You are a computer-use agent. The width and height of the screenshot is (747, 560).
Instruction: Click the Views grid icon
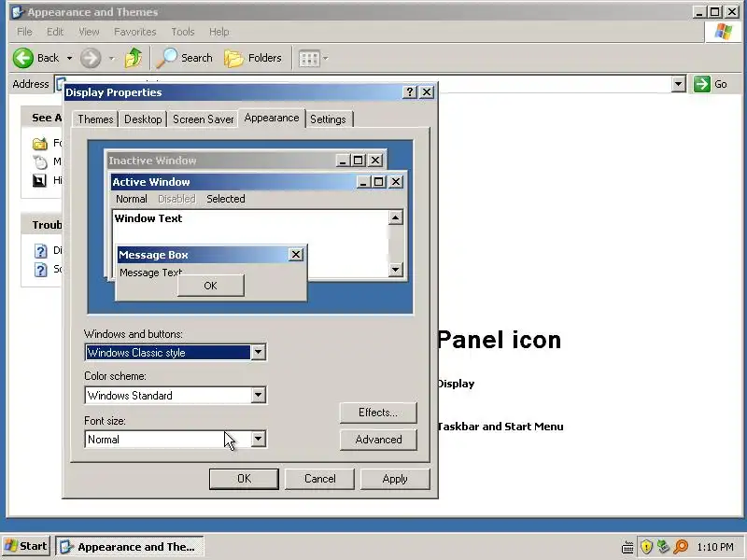[x=309, y=59]
